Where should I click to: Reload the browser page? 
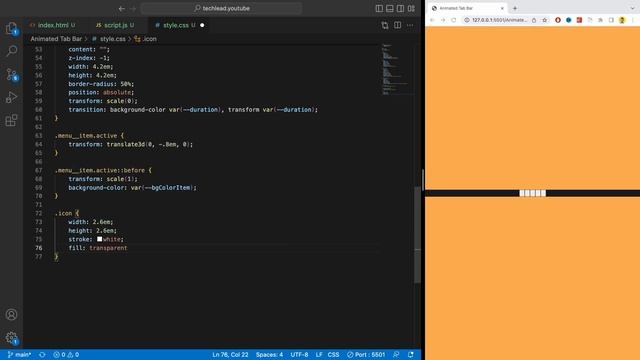tap(453, 20)
